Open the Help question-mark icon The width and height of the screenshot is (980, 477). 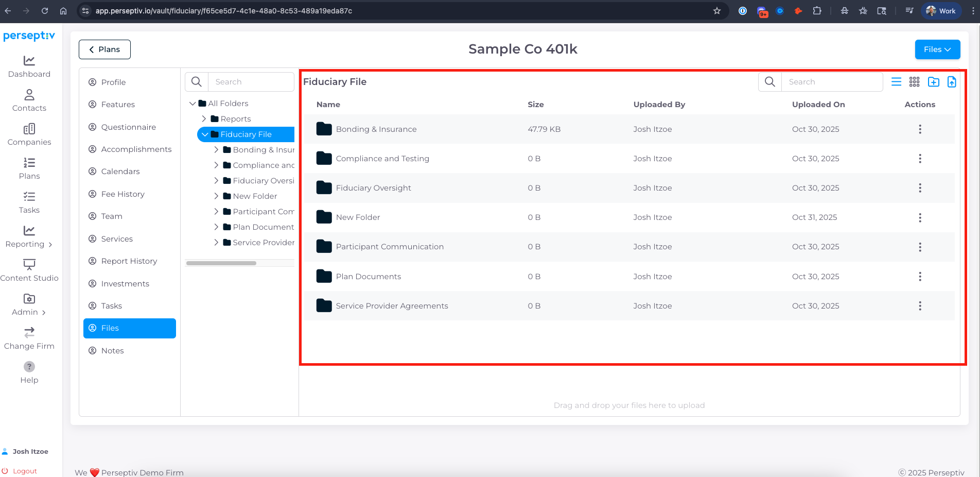[x=29, y=367]
